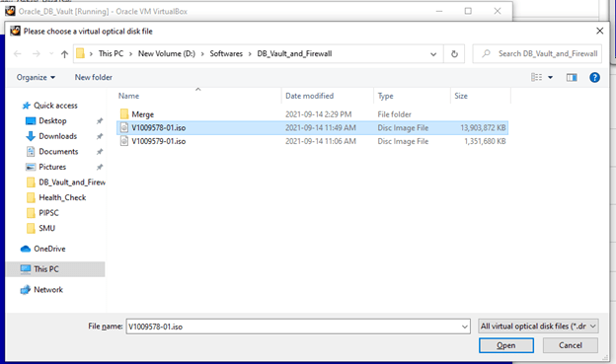
Task: Click Merge folder icon
Action: click(x=124, y=114)
